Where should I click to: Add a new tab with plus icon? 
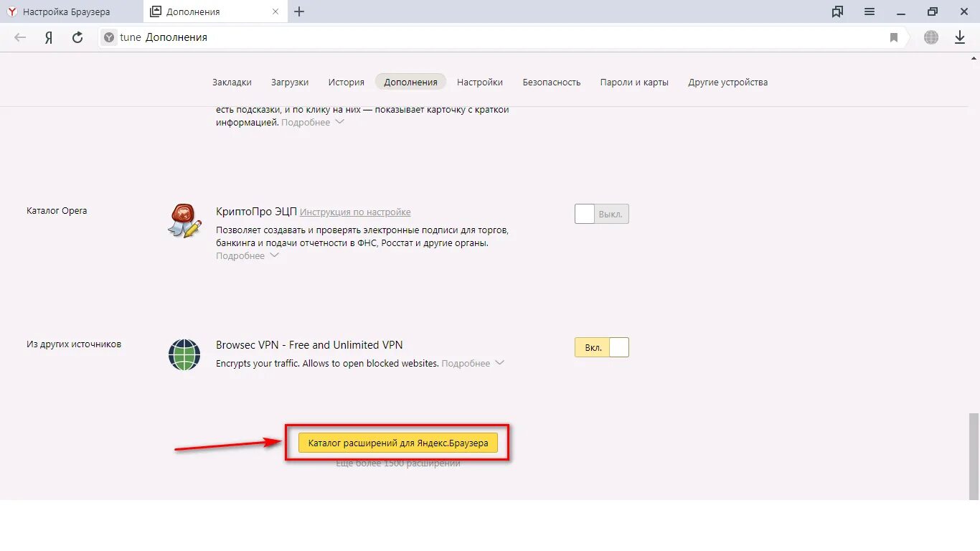tap(300, 11)
